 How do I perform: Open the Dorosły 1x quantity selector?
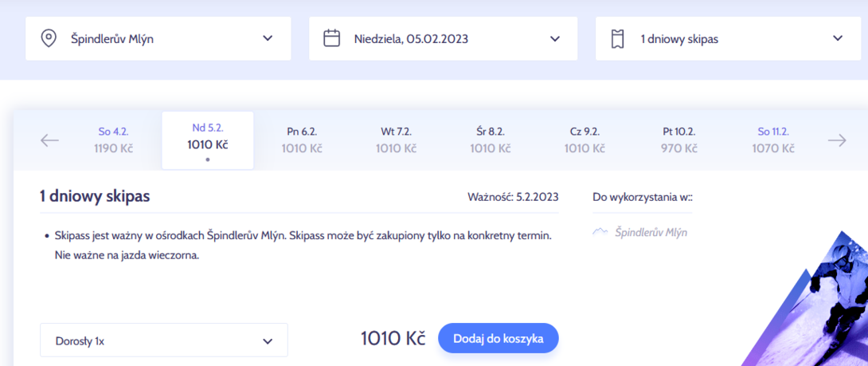[x=164, y=340]
